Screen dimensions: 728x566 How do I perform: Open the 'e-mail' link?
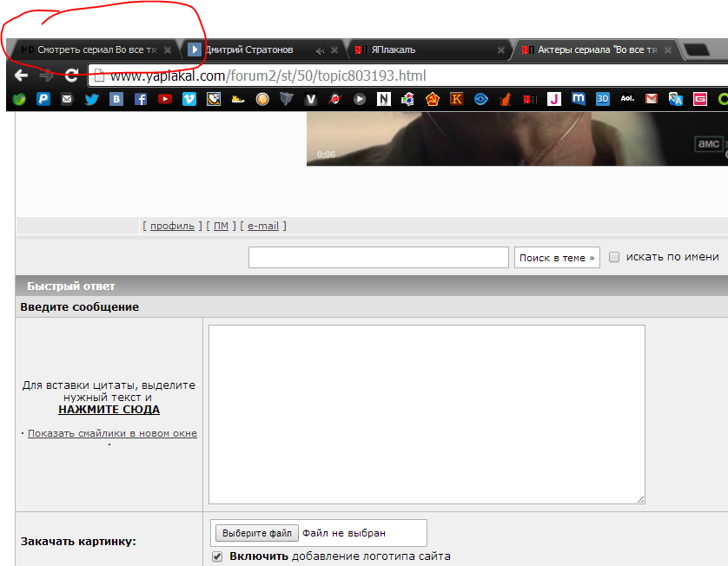tap(262, 226)
